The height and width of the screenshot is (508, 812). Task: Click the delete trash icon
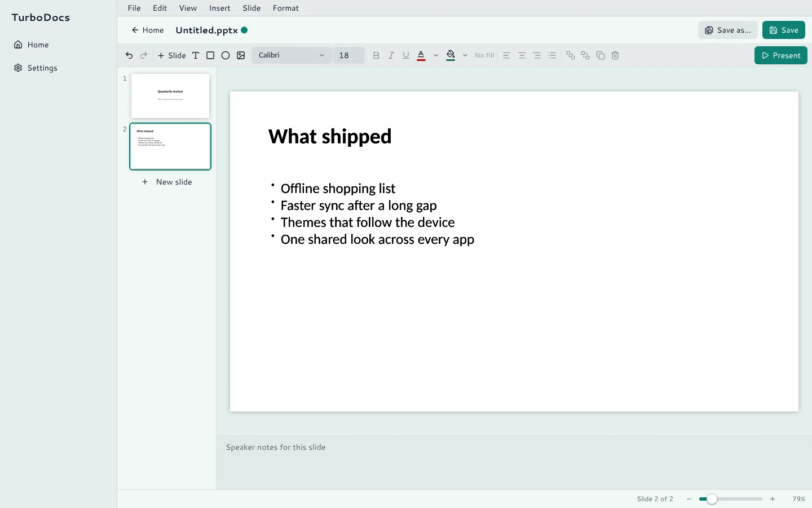tap(615, 55)
